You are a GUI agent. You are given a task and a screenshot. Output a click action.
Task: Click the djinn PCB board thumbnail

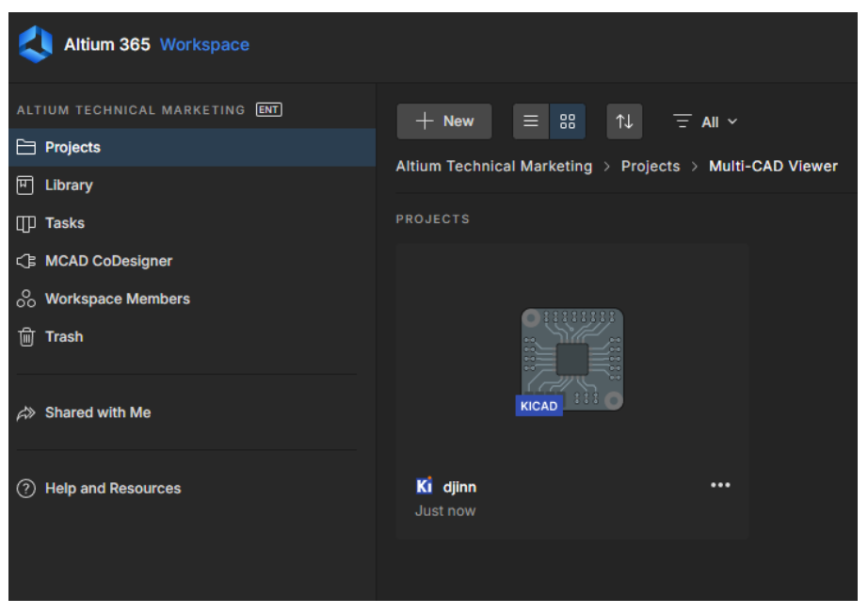click(571, 360)
